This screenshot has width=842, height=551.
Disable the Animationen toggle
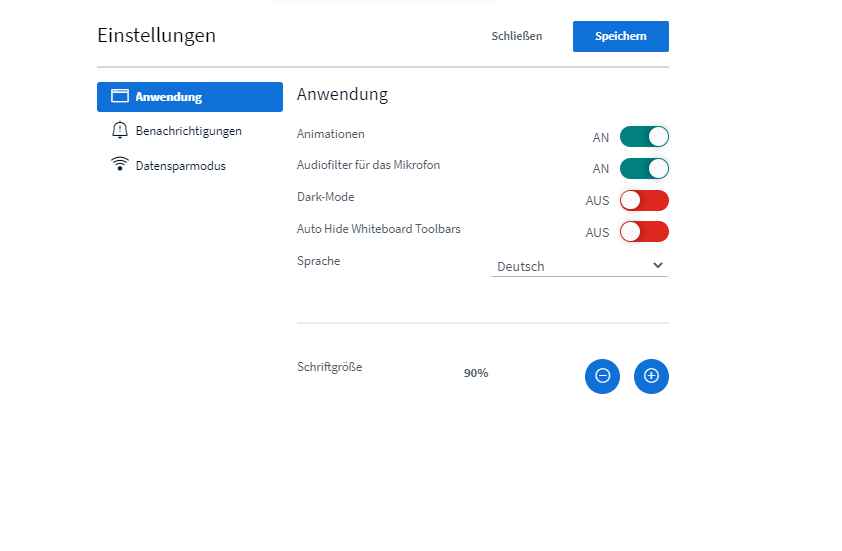pos(644,137)
